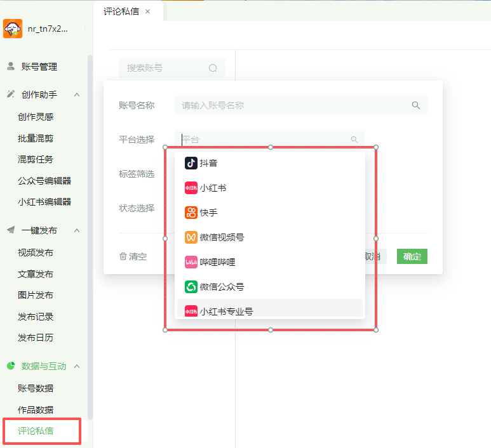Close the 评论私信 tab
Image resolution: width=491 pixels, height=448 pixels.
pos(148,11)
